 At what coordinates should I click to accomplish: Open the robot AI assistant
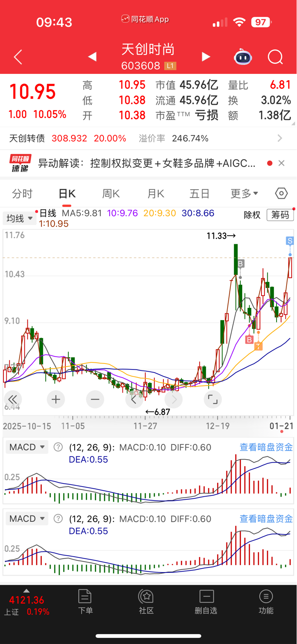coord(243,57)
